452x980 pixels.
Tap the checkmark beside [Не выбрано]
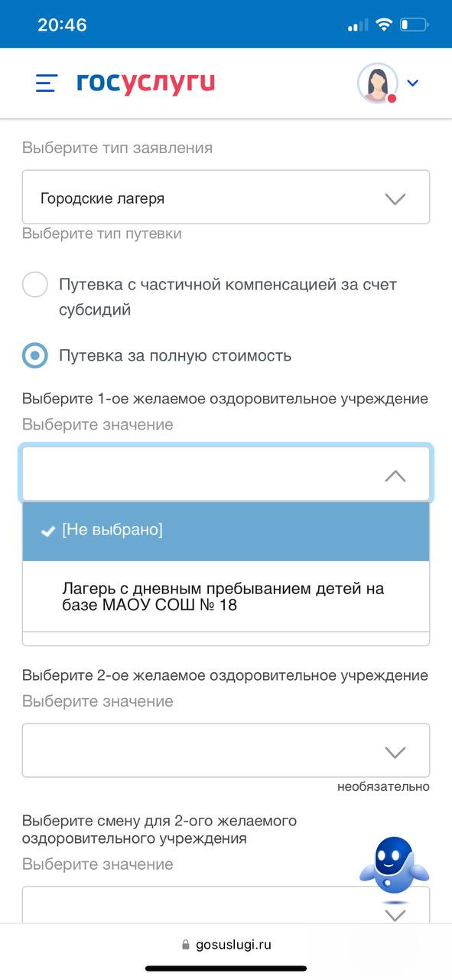pyautogui.click(x=47, y=531)
